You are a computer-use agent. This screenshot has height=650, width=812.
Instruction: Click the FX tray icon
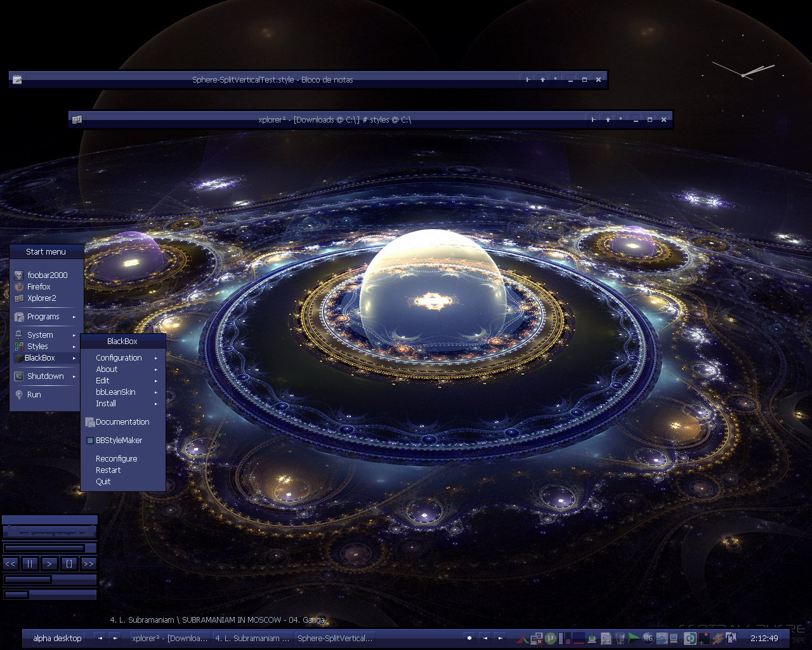point(731,638)
